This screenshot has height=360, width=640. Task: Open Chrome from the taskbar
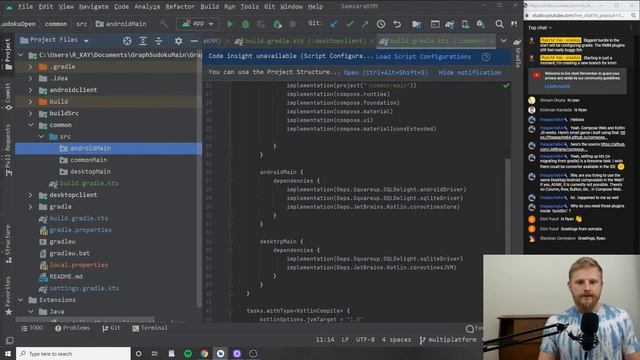tap(204, 353)
